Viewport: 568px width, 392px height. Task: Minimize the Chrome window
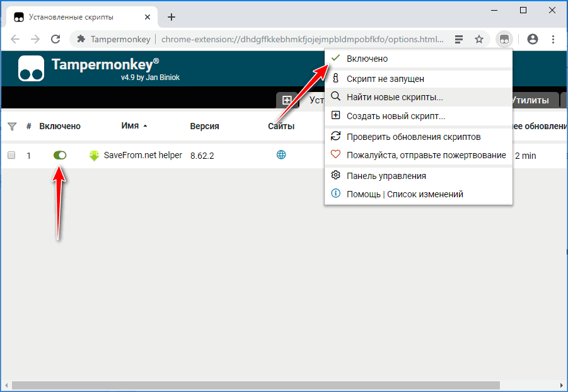(x=494, y=11)
